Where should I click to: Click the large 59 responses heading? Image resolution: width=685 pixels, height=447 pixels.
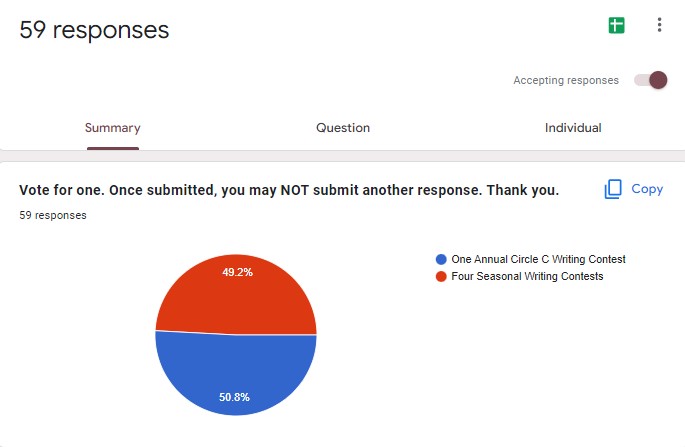[x=94, y=30]
